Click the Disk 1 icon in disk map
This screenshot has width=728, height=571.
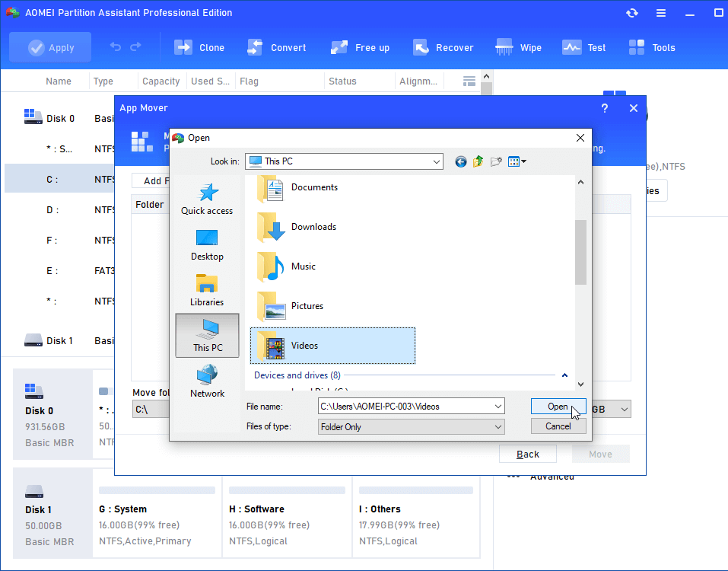pyautogui.click(x=34, y=491)
